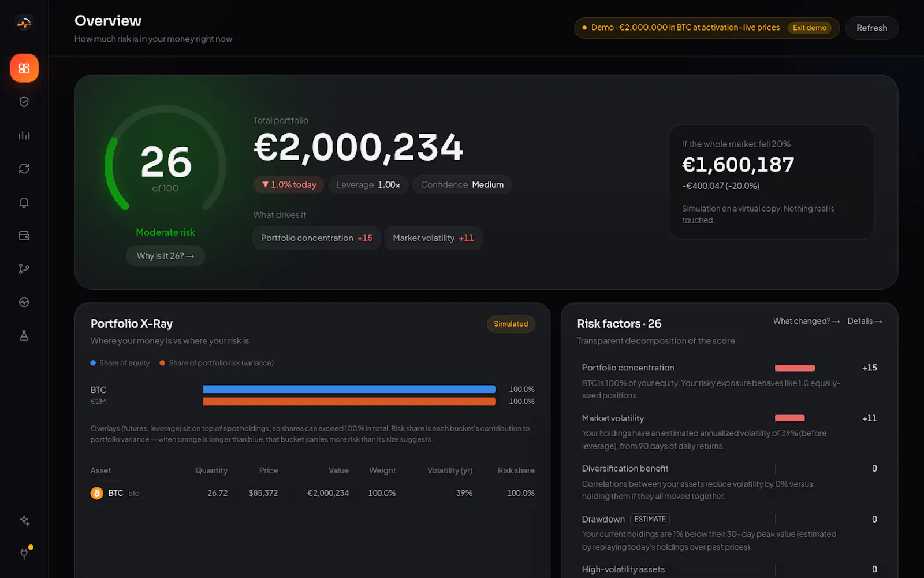
Task: Open the bar chart sidebar icon
Action: 24,135
